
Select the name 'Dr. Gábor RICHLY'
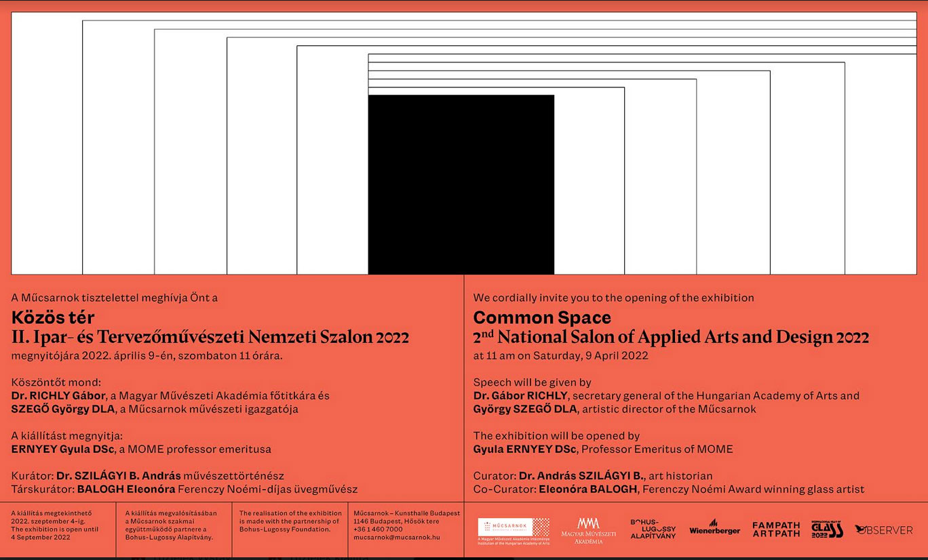click(520, 396)
